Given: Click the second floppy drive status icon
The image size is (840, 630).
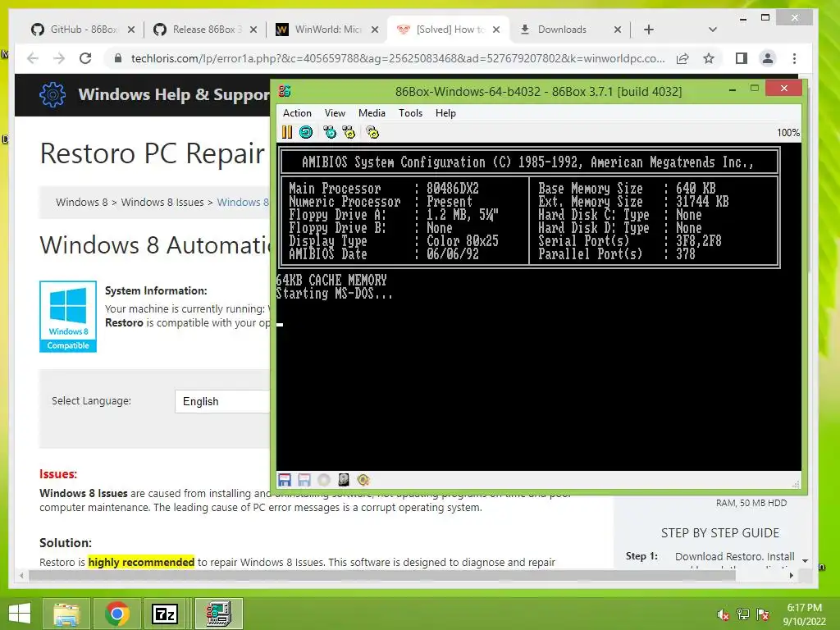Looking at the screenshot, I should (x=304, y=480).
